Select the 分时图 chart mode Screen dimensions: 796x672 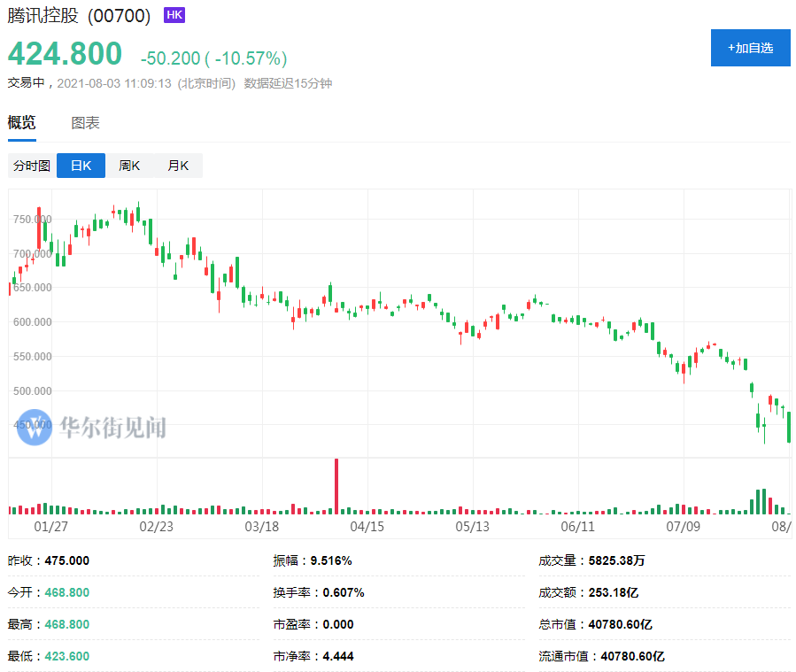coord(32,166)
